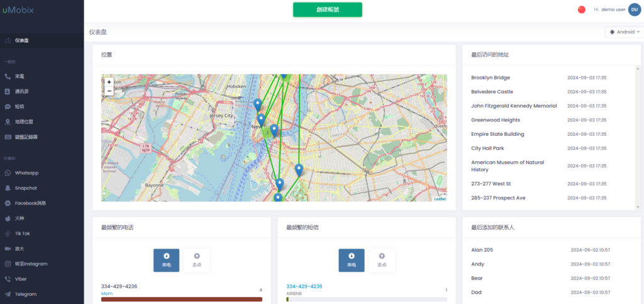Click the Leaflet attribution link on map
Viewport: 644px width, 304px height.
tap(440, 199)
